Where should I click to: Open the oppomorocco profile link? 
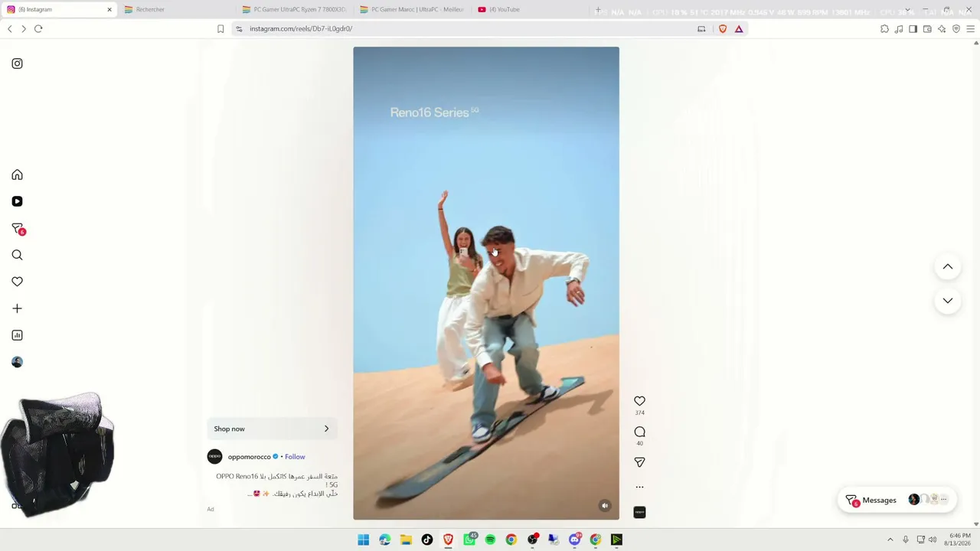[249, 457]
